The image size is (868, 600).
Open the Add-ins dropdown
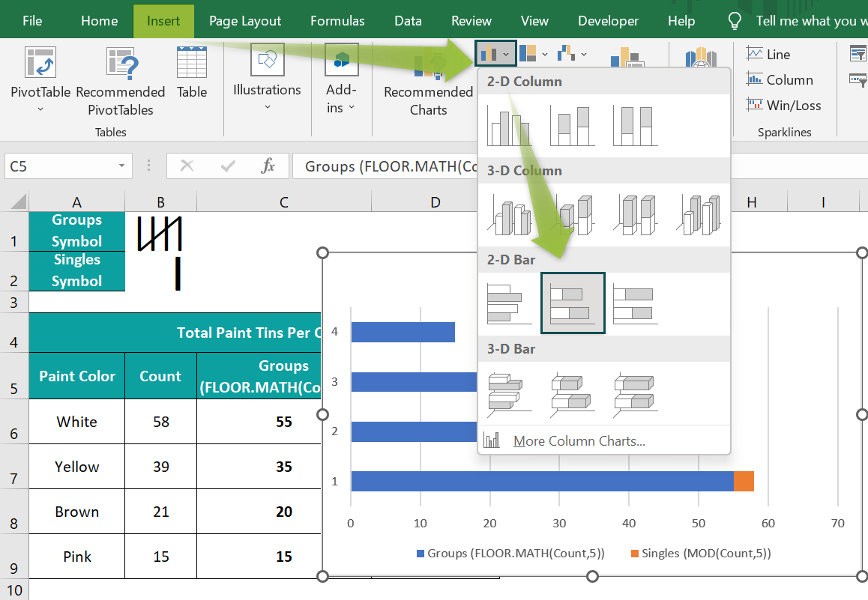341,79
